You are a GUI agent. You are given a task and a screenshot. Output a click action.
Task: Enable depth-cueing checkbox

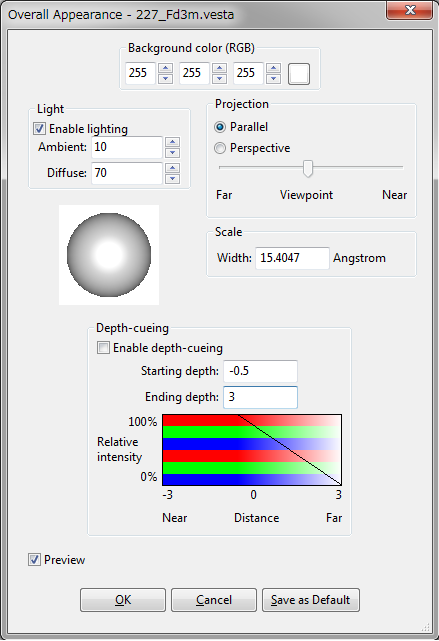(x=103, y=348)
